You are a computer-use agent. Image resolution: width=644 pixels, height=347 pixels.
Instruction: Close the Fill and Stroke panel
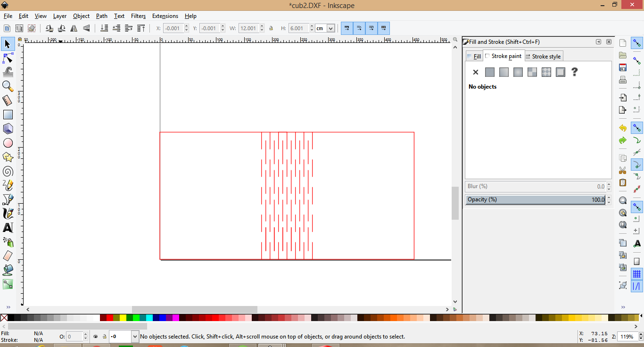click(609, 42)
